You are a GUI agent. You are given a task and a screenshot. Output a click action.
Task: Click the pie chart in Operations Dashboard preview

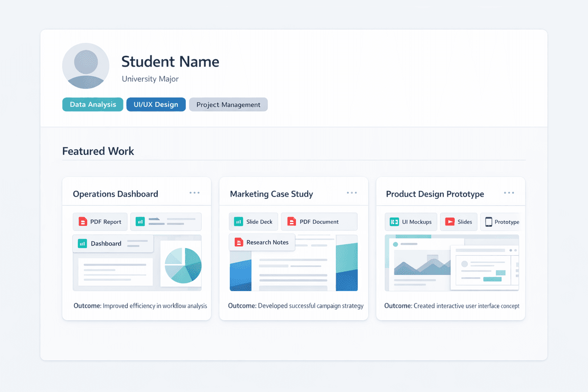[x=182, y=265]
